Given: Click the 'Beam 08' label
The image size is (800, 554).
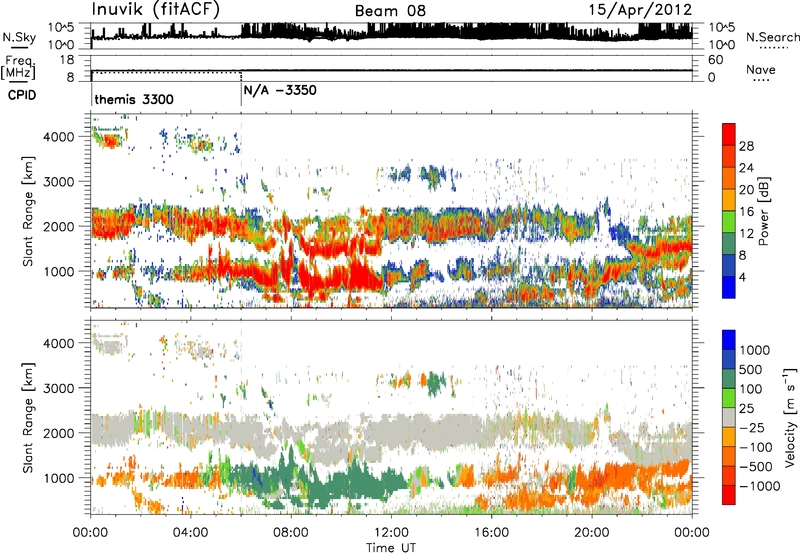Looking at the screenshot, I should [390, 11].
